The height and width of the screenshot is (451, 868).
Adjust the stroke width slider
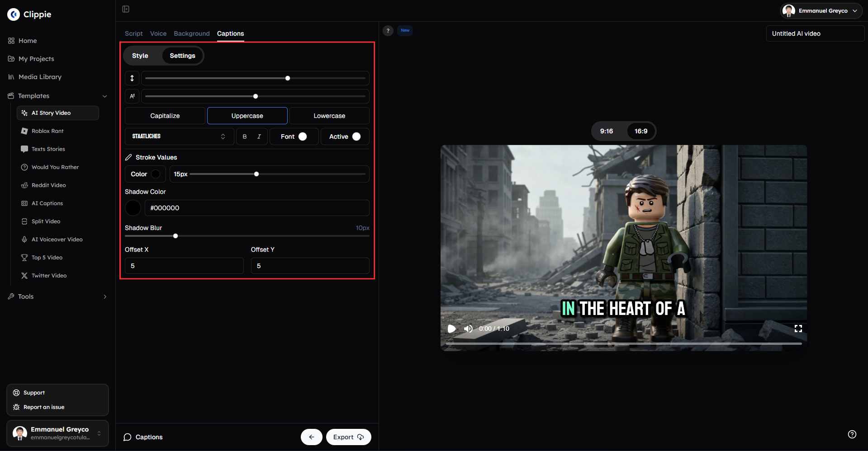pos(277,174)
